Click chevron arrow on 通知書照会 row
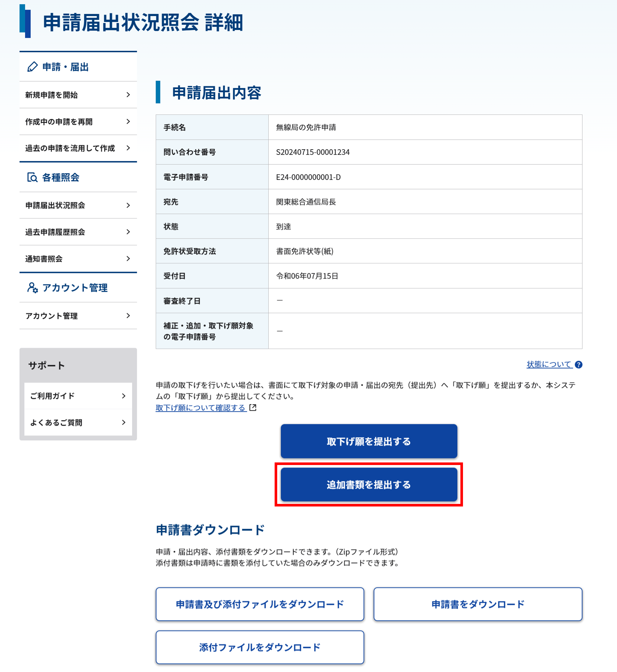The image size is (617, 672). 128,259
